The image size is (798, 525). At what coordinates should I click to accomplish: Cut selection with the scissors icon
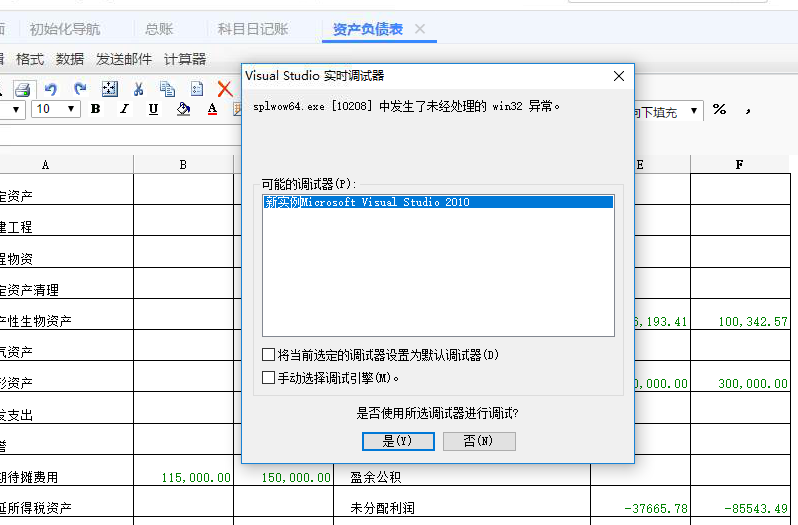[138, 90]
